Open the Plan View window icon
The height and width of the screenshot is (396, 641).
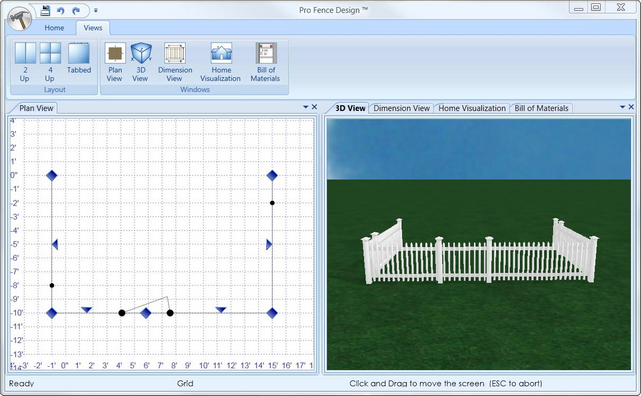point(115,53)
